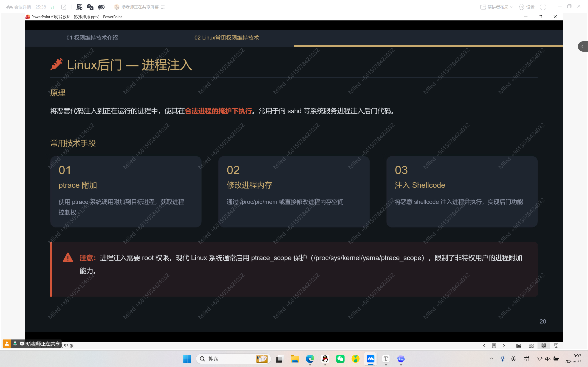The height and width of the screenshot is (367, 588).
Task: Select the 01 权限维持技术介绍 section tab
Action: tap(92, 38)
